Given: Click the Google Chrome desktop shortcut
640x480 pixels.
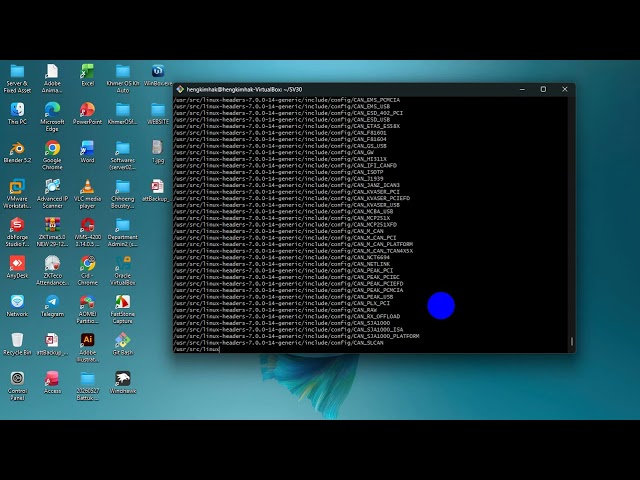Looking at the screenshot, I should (52, 156).
